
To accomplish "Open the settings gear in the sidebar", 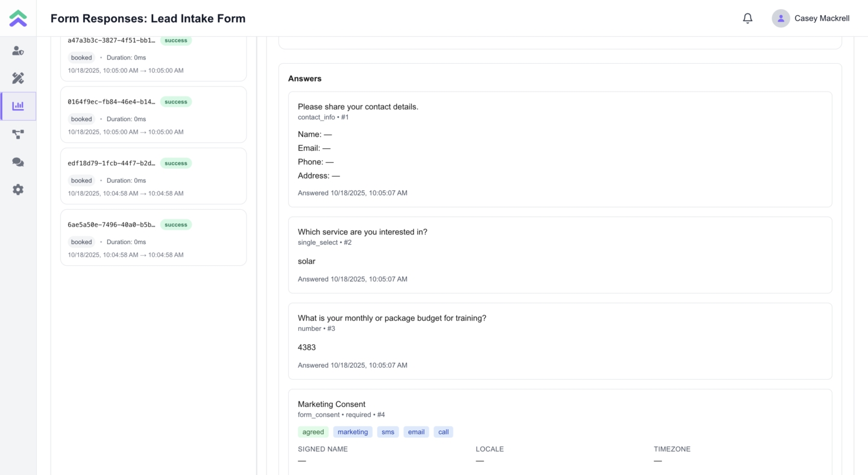I will pos(18,189).
